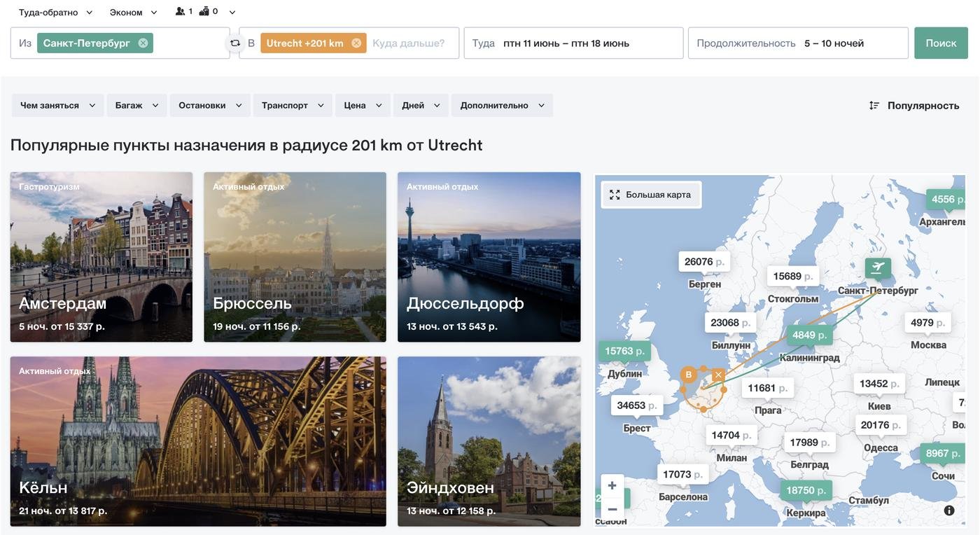Remove the Utrecht +201 km destination tag
The height and width of the screenshot is (535, 980).
[x=356, y=43]
